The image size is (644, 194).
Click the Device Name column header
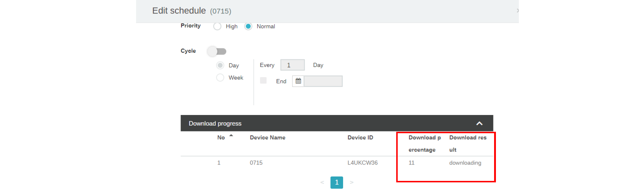267,138
